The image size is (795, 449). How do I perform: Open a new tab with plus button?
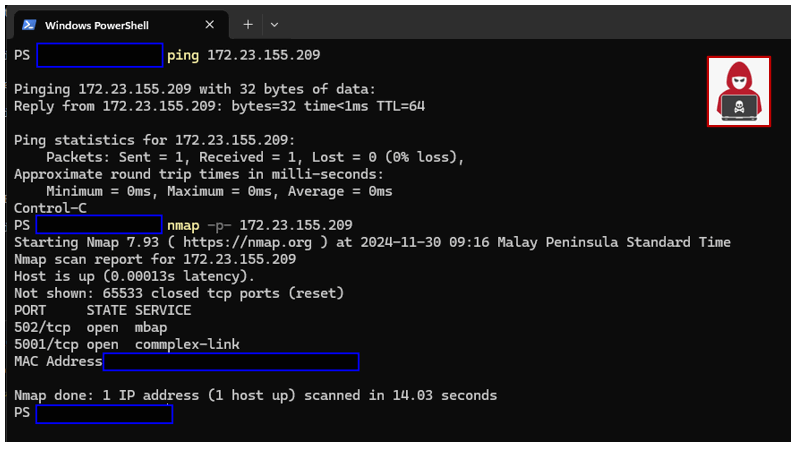pos(248,24)
